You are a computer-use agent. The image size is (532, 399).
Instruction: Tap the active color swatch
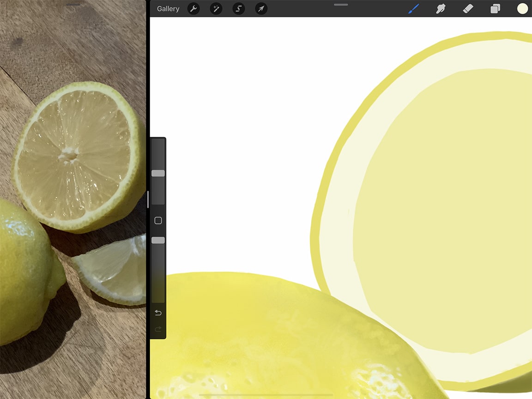coord(522,8)
